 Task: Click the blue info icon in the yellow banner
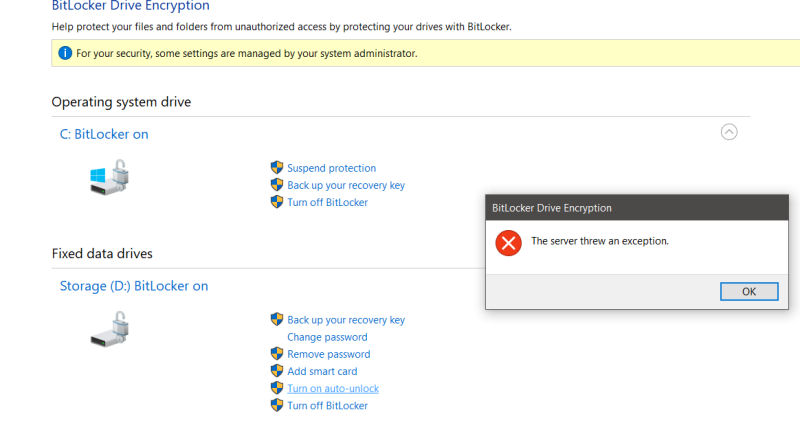tap(65, 53)
